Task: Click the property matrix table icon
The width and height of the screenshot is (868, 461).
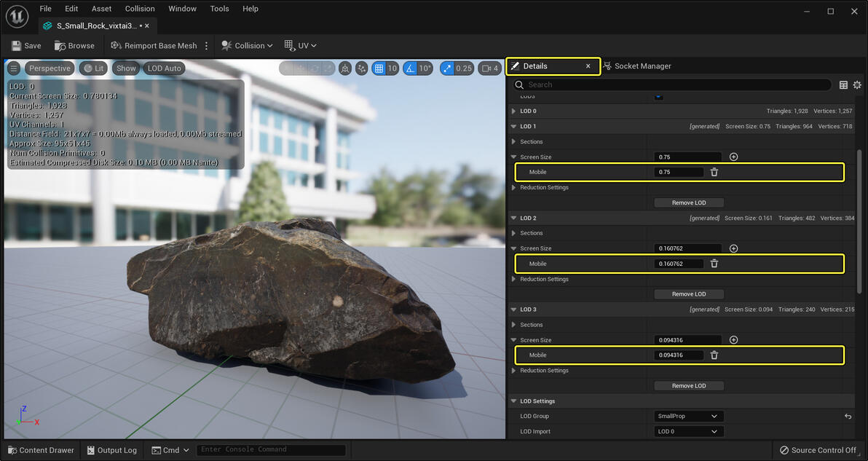Action: click(843, 85)
